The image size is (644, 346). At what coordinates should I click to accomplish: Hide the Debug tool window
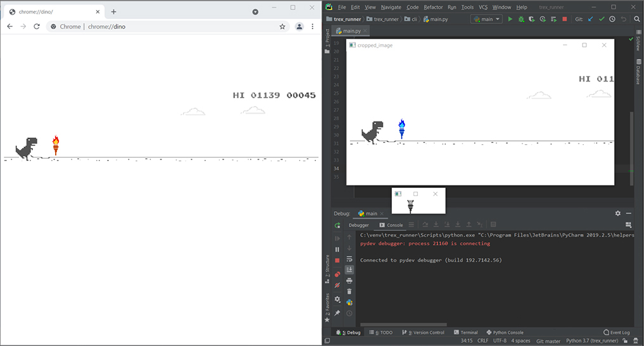628,213
